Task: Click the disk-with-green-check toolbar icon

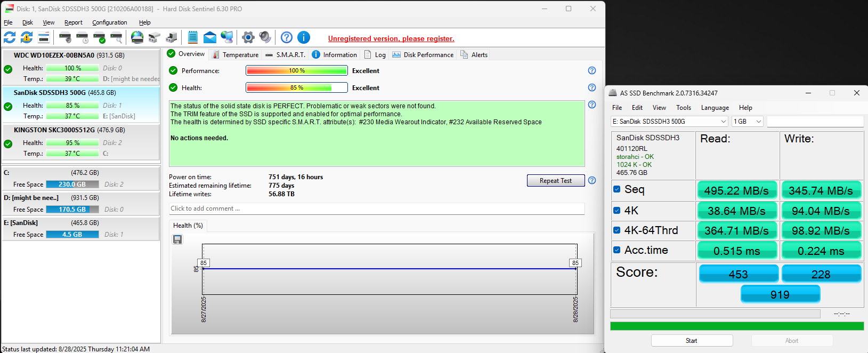Action: point(99,37)
